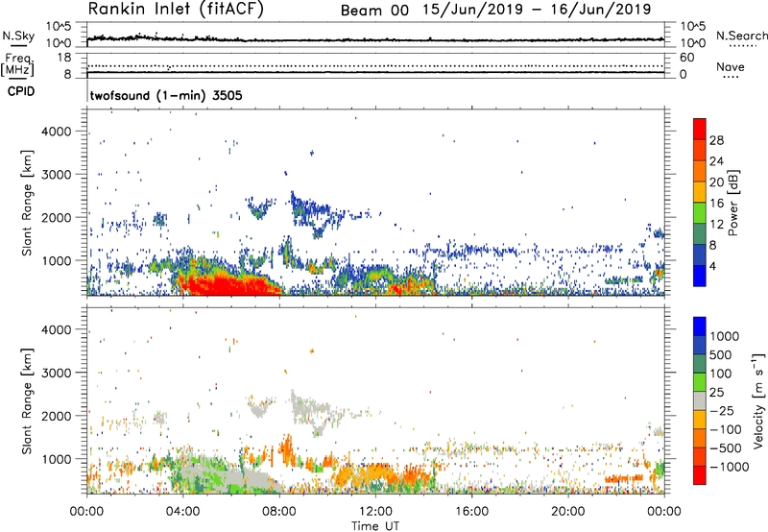Click the '4000' tick of the power panel
The image size is (768, 532).
click(x=57, y=132)
